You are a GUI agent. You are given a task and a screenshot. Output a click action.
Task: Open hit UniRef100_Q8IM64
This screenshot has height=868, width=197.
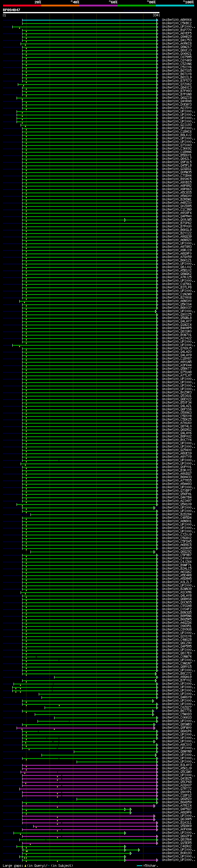coord(177,840)
